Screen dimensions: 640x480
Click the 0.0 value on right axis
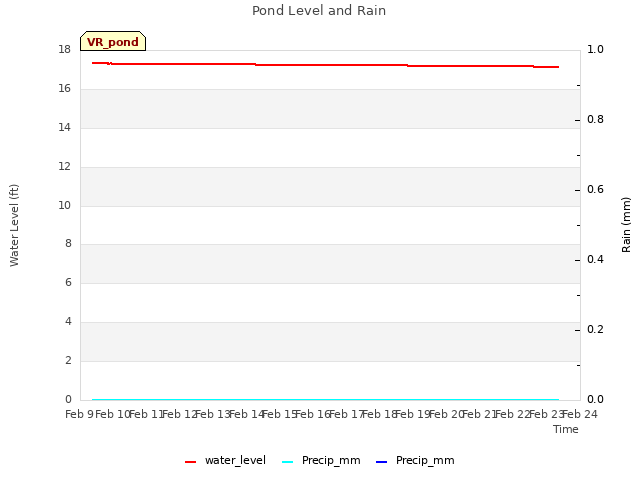click(595, 400)
